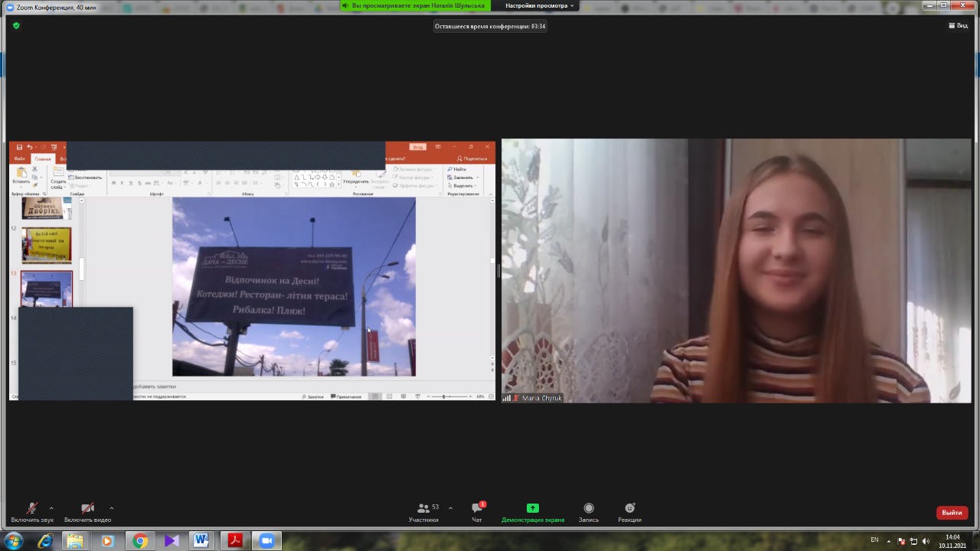Open the Чат chat panel
980x551 pixels.
click(477, 511)
